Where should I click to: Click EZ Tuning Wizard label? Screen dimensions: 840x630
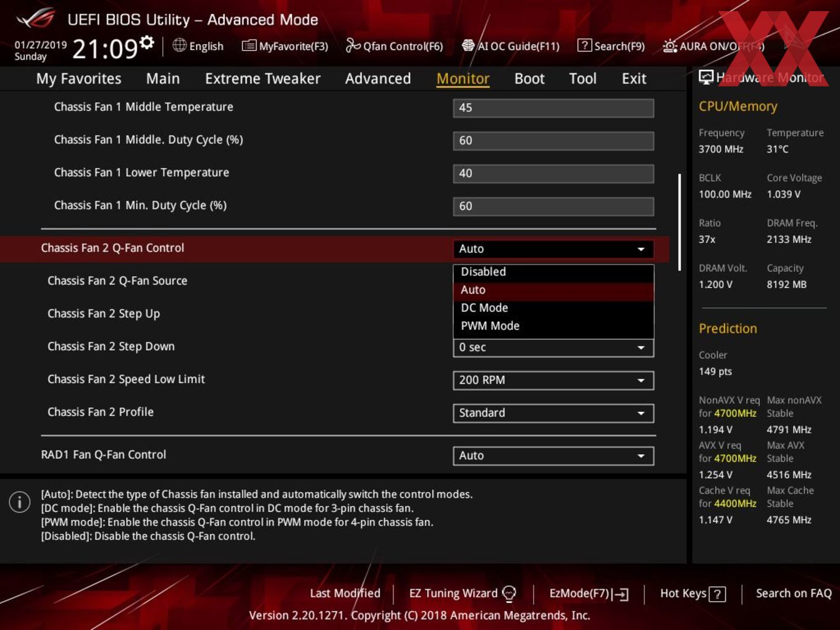[x=453, y=593]
